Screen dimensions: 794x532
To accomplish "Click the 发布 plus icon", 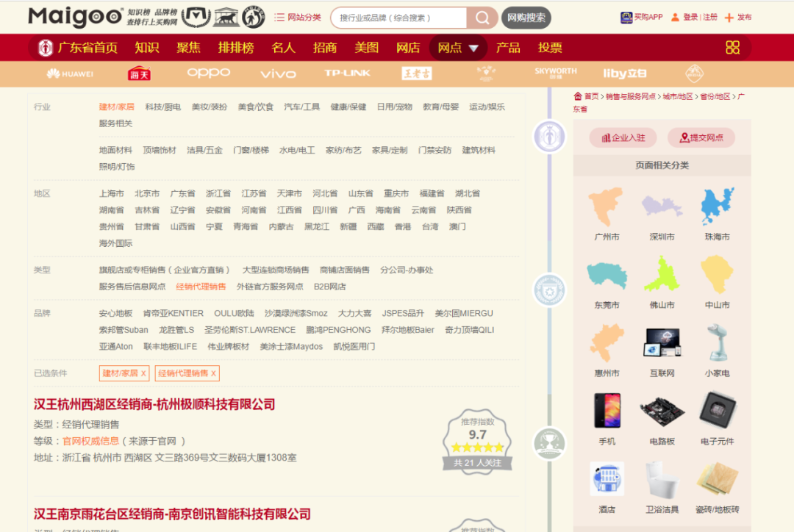I will (x=729, y=18).
